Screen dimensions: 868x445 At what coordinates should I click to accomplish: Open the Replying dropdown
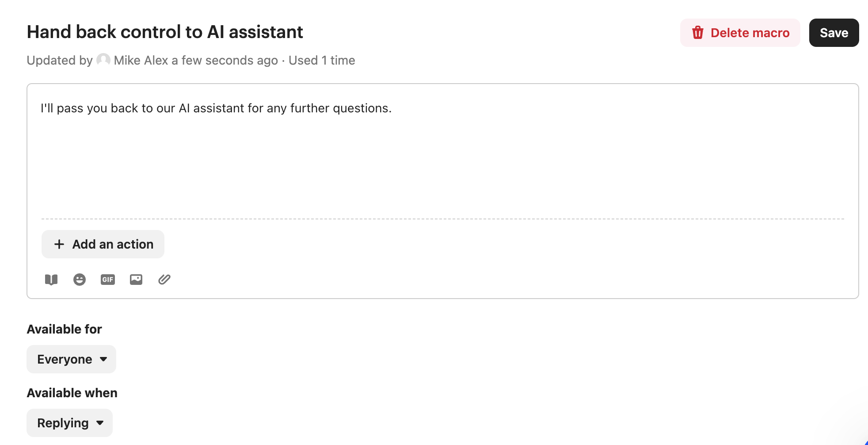coord(69,423)
